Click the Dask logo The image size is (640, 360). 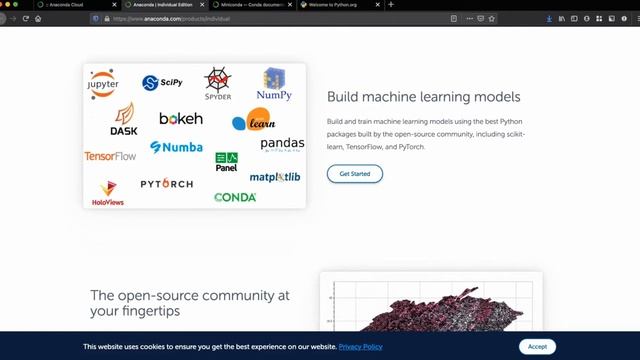click(x=124, y=119)
